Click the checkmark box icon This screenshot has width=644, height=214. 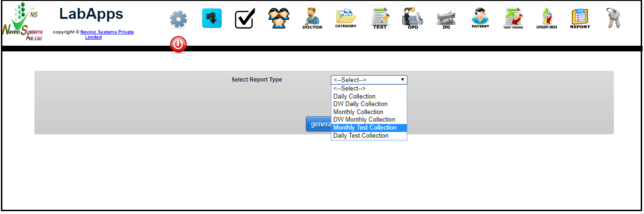point(245,19)
